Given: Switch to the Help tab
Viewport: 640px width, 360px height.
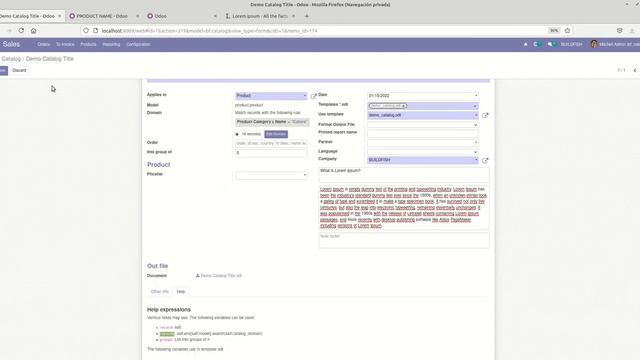Looking at the screenshot, I should point(181,292).
